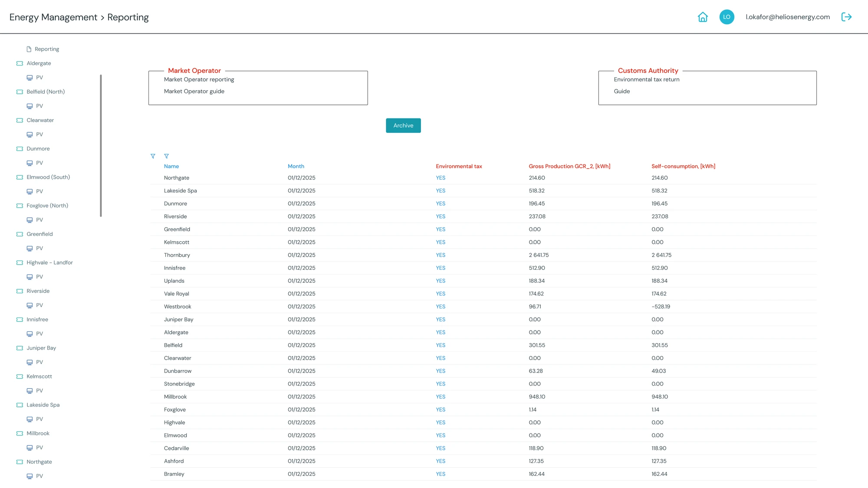Open the PV monitor icon under Riverside
The width and height of the screenshot is (868, 488).
tap(30, 305)
